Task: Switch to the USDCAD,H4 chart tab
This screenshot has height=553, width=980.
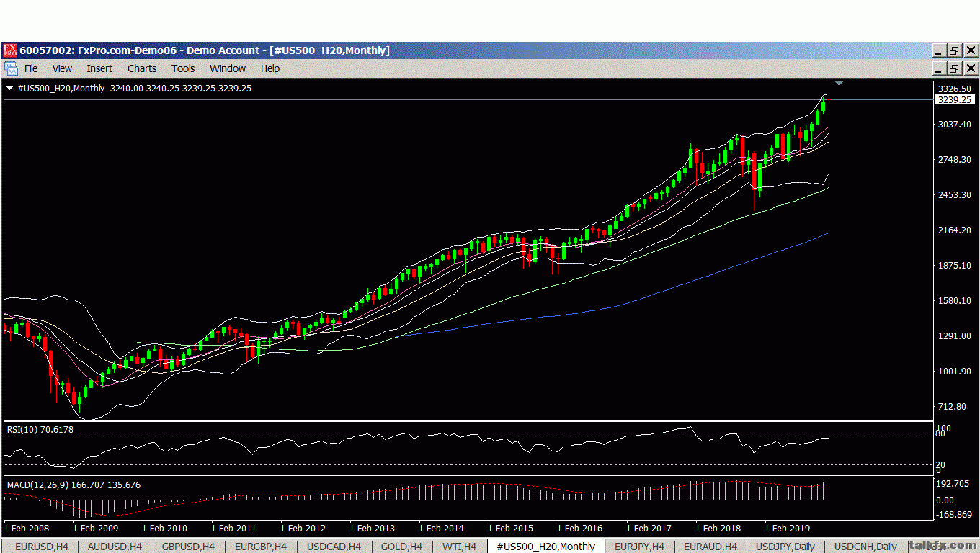Action: 333,547
